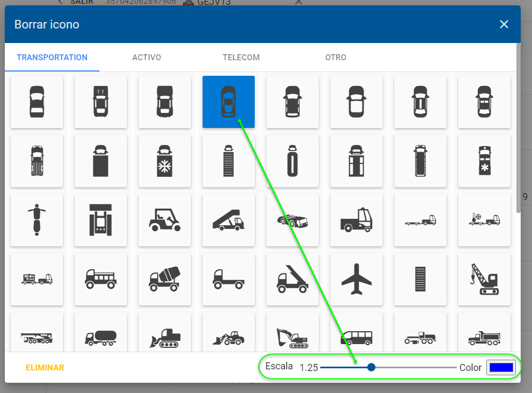Select the bus side-view icon
The width and height of the screenshot is (532, 393).
(356, 337)
